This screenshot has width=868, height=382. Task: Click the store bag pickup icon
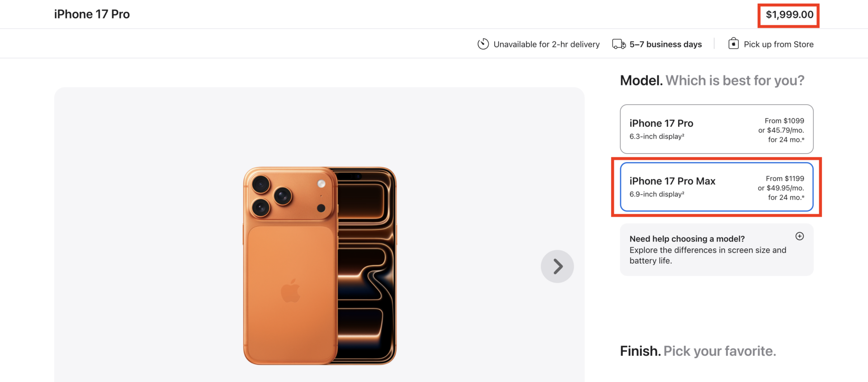734,44
